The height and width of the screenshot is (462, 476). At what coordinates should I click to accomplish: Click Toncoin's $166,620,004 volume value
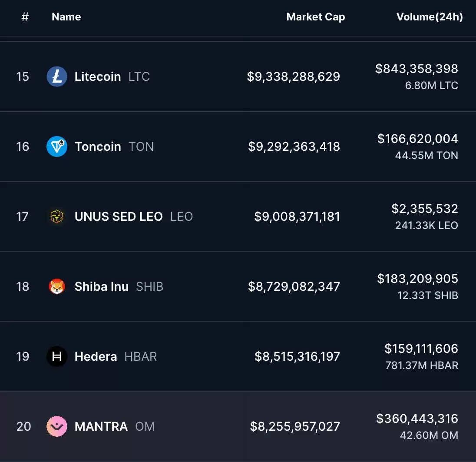click(x=417, y=139)
